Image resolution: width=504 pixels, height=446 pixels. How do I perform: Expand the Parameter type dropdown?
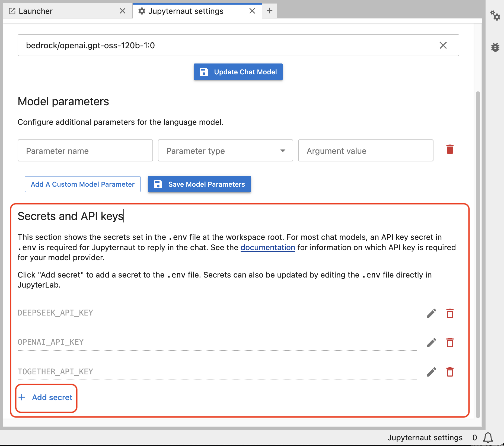tap(225, 151)
